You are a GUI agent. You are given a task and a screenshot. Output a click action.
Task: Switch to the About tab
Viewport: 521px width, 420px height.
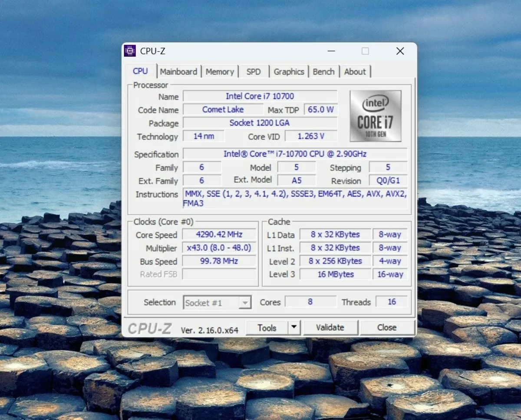[x=355, y=71]
